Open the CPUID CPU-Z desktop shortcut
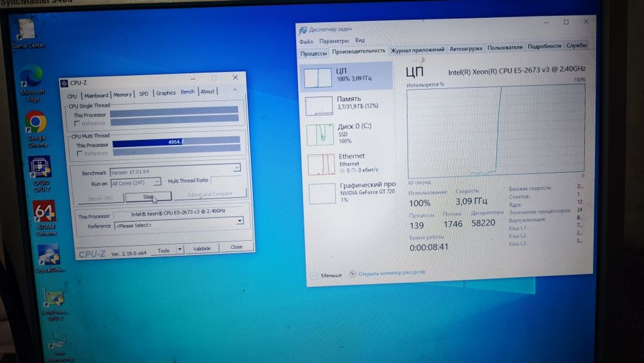This screenshot has width=644, height=363. click(x=40, y=173)
